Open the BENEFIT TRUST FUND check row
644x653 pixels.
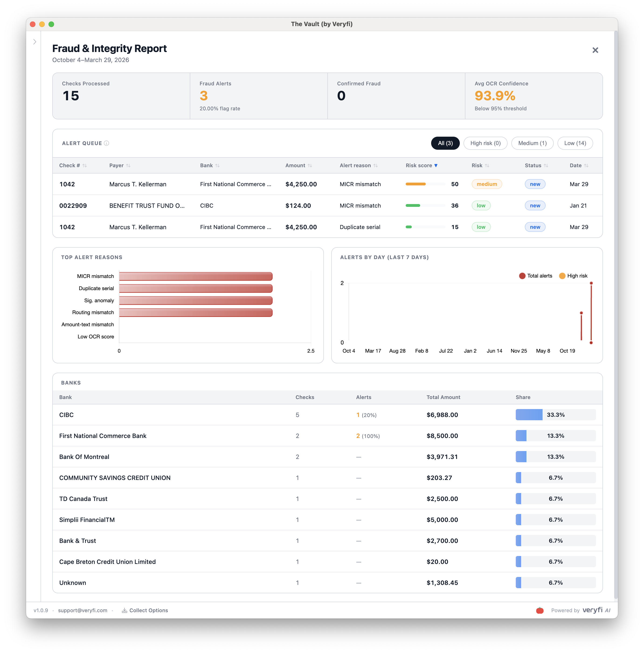pyautogui.click(x=147, y=206)
